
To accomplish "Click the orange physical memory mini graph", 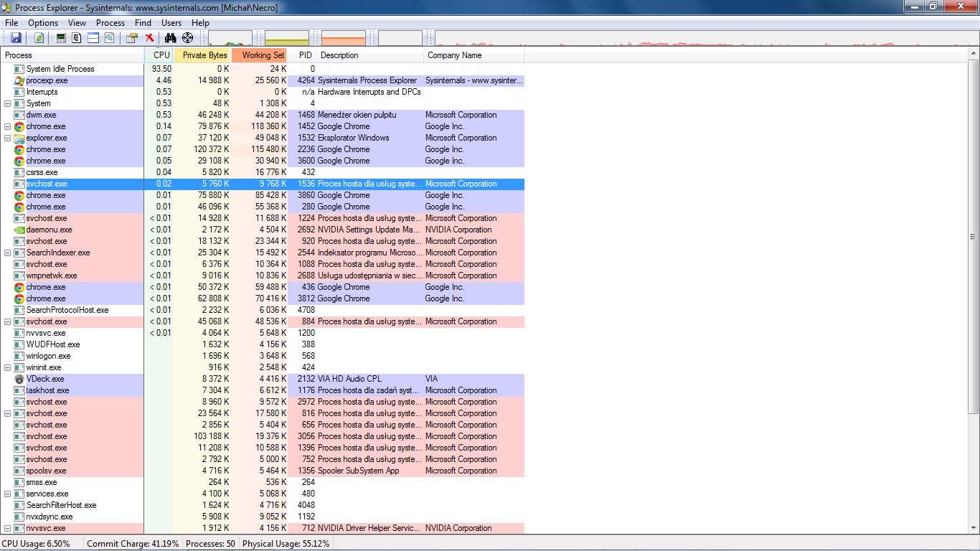I will (x=344, y=38).
